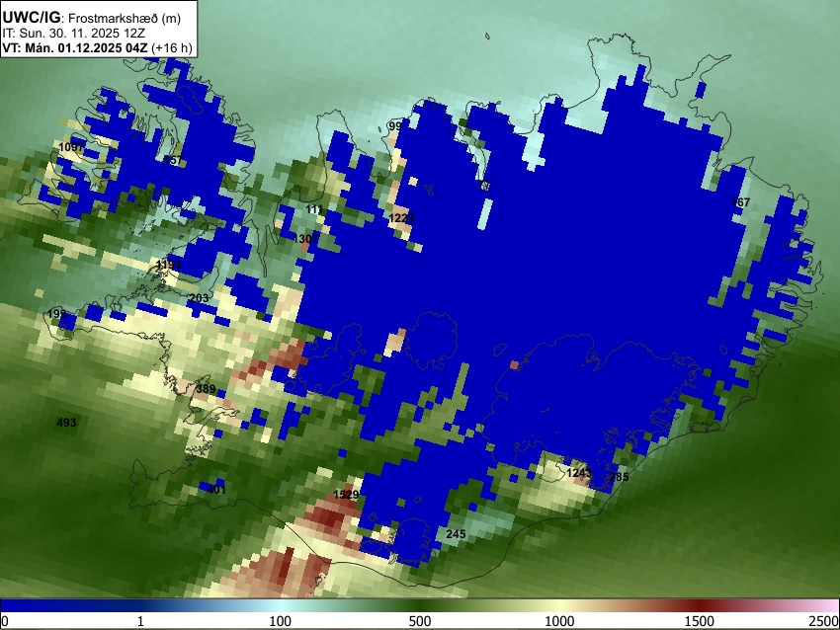Select the map value '245'
Viewport: 840px width, 630px height.
456,534
